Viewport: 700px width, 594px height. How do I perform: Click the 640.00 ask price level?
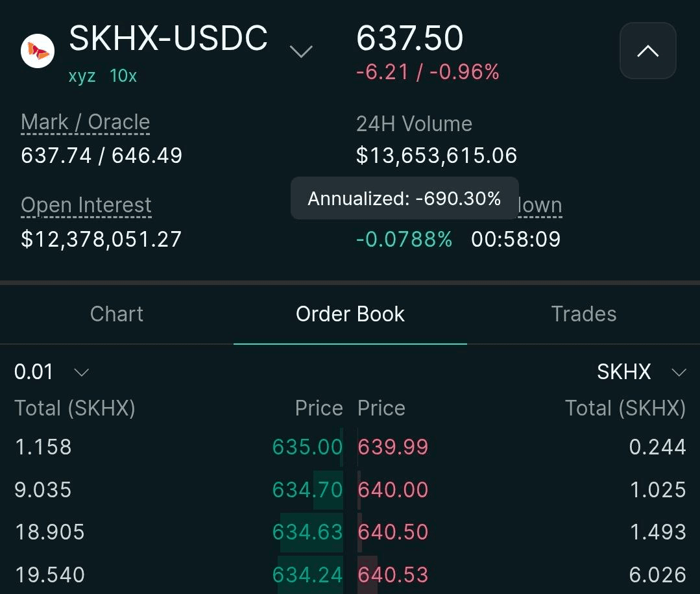point(393,489)
